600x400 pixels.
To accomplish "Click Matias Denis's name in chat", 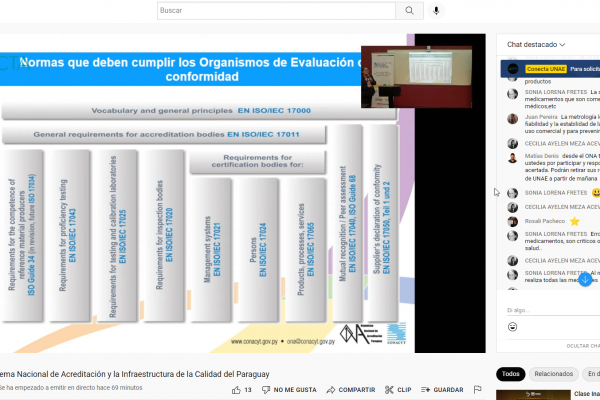I will coord(541,156).
